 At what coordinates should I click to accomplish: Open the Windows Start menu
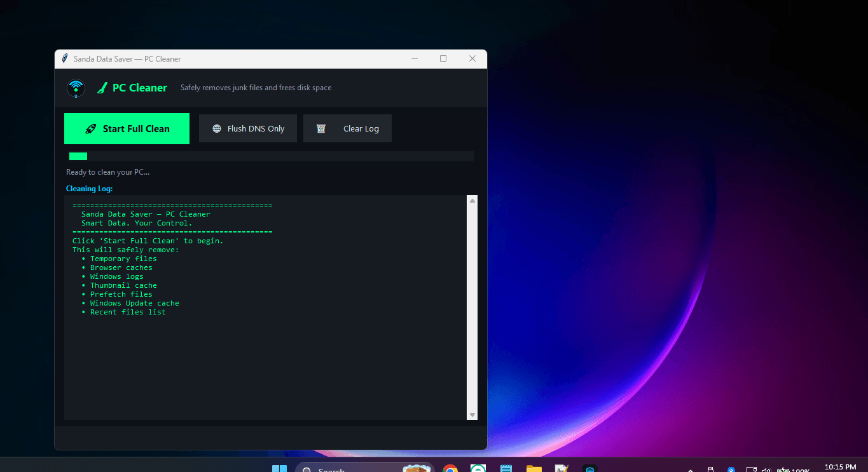(279, 469)
